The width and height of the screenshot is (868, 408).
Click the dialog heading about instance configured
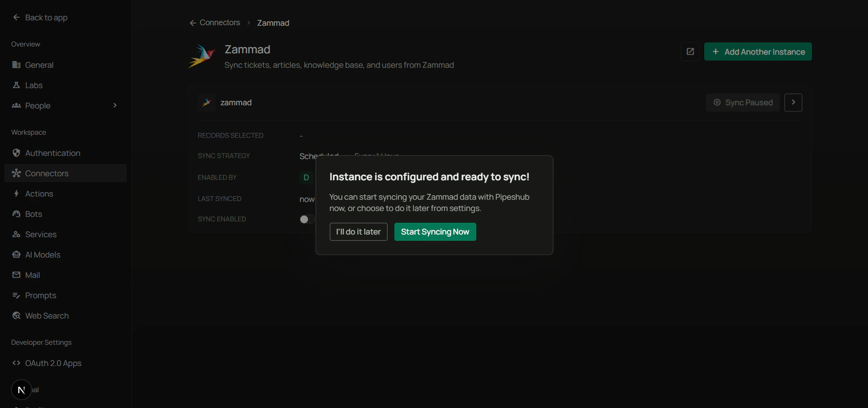[x=429, y=177]
